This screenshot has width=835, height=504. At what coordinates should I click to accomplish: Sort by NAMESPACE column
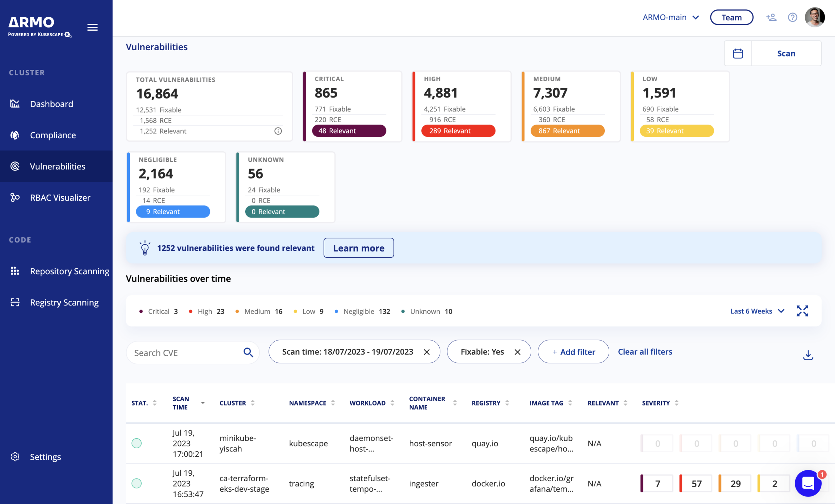(312, 403)
